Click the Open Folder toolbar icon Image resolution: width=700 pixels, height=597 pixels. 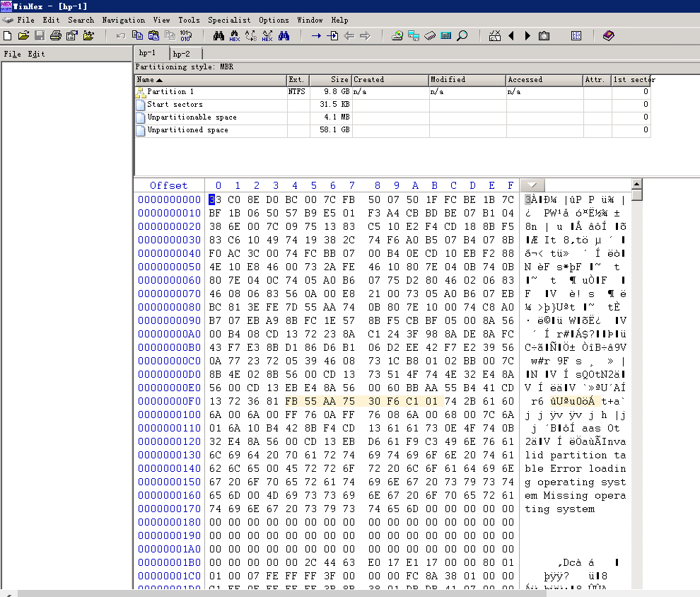[x=88, y=36]
